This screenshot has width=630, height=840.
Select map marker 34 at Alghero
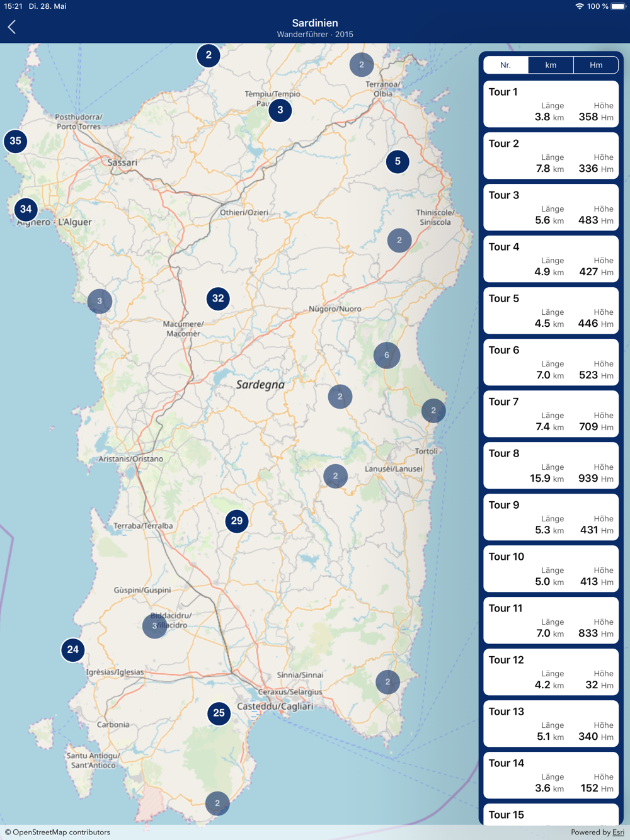coord(26,209)
